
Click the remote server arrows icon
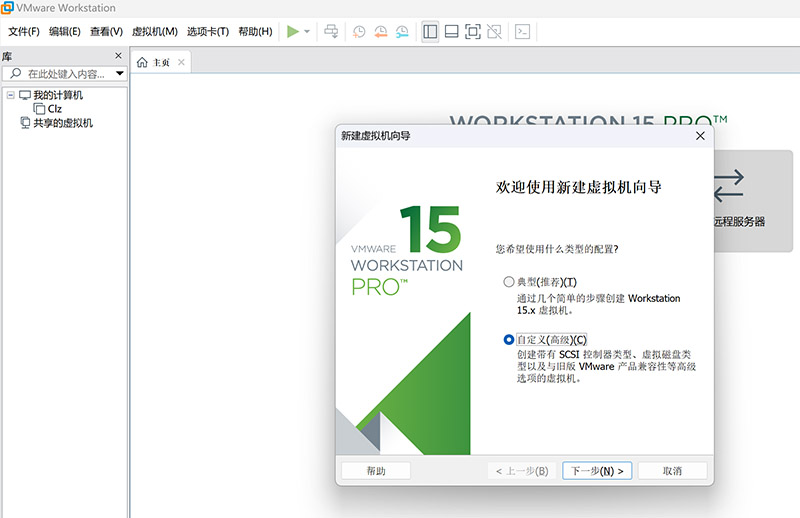(x=729, y=185)
